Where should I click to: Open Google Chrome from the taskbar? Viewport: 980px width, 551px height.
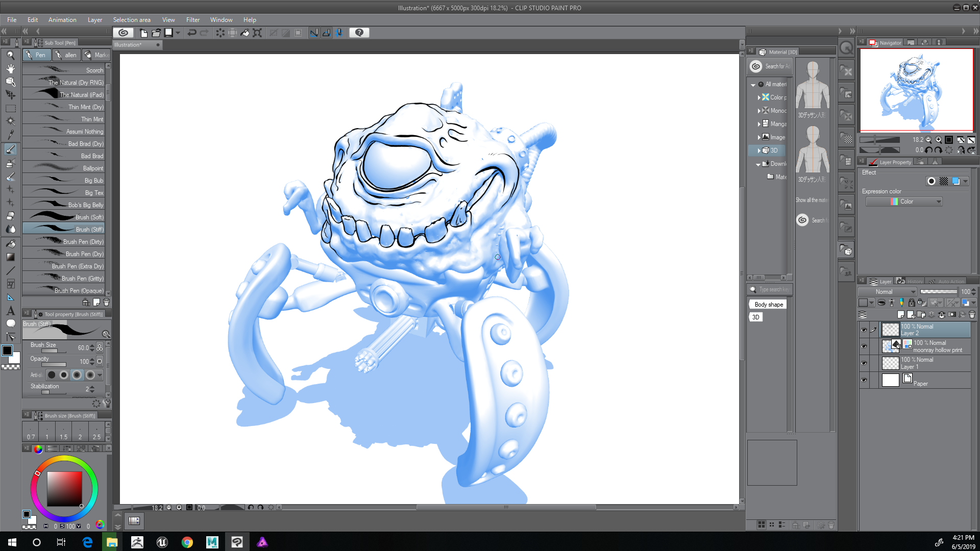[187, 542]
